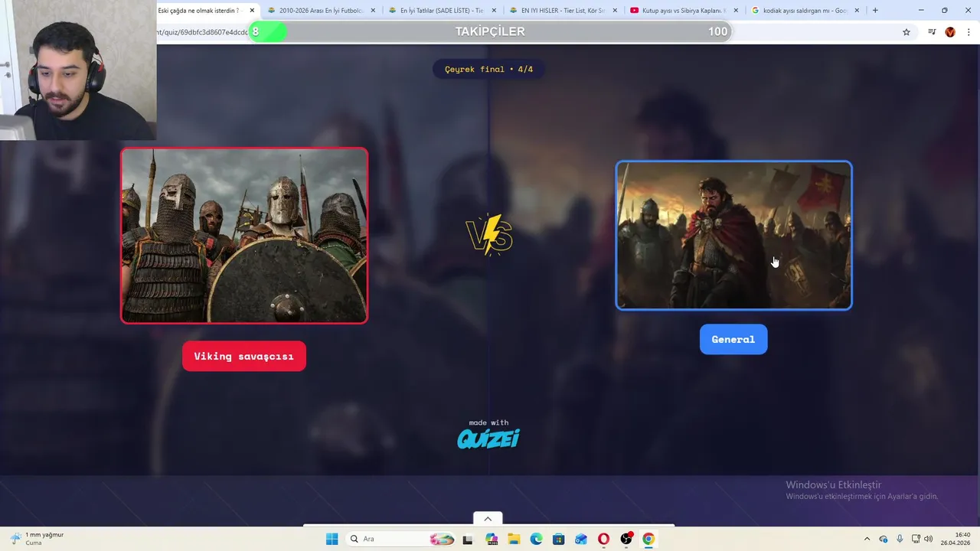Viewport: 980px width, 551px height.
Task: Open the weather widget '1 mm yağmur'
Action: pyautogui.click(x=37, y=539)
